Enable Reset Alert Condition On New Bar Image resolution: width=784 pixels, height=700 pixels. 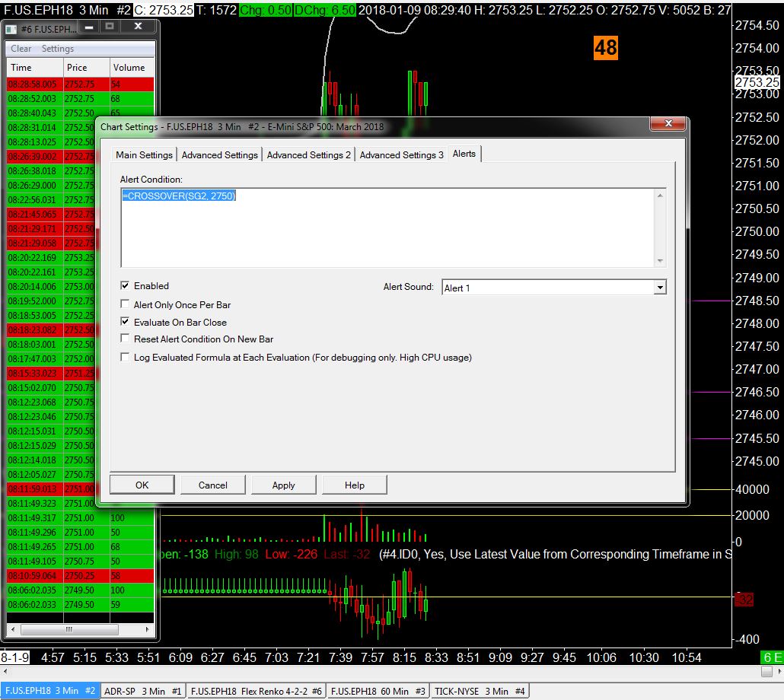pyautogui.click(x=125, y=339)
